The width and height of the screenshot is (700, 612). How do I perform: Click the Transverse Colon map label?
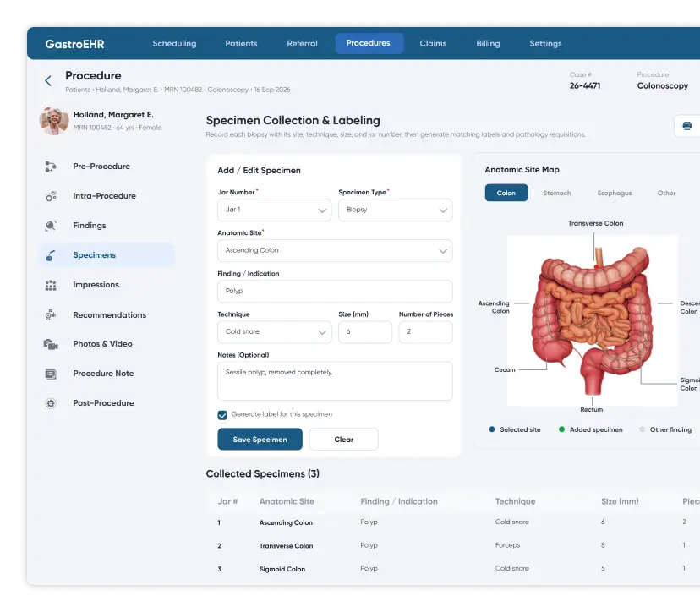[x=595, y=223]
